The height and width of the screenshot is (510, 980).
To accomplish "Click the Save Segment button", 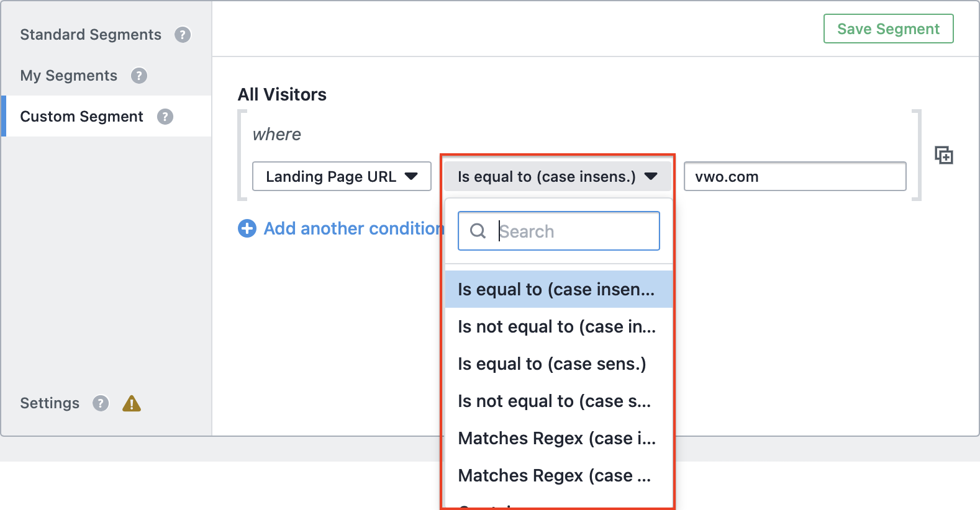I will [x=888, y=29].
